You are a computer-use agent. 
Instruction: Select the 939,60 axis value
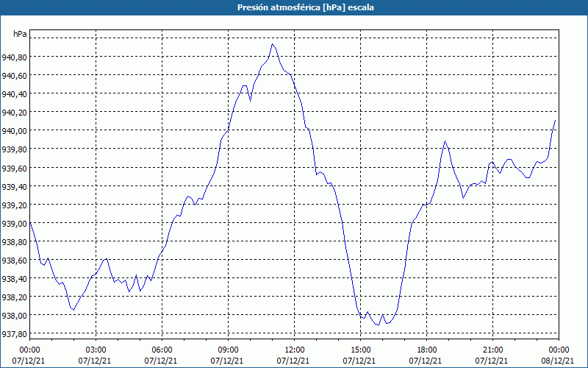coord(14,169)
